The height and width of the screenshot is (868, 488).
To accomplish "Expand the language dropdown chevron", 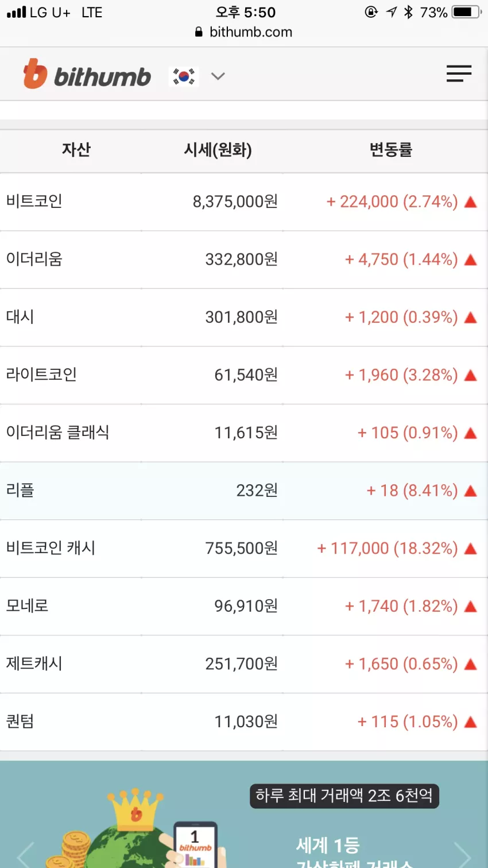I will pyautogui.click(x=218, y=76).
